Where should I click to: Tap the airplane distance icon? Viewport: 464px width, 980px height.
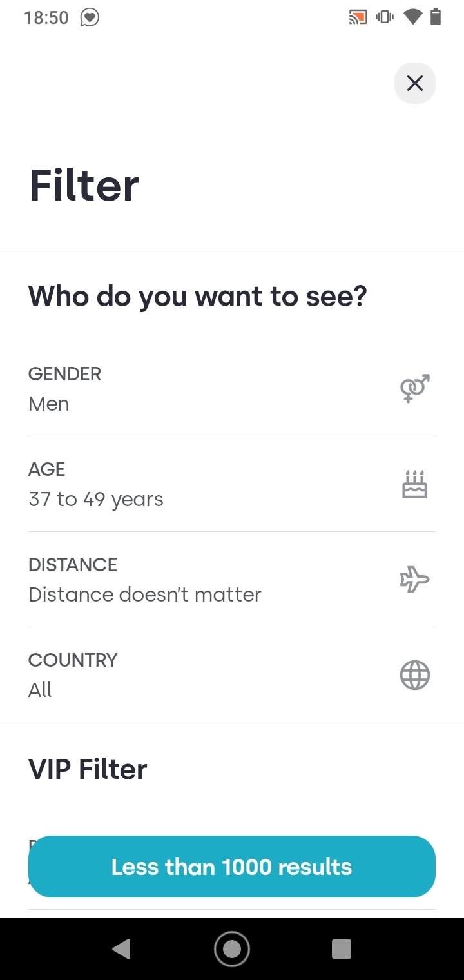point(414,579)
